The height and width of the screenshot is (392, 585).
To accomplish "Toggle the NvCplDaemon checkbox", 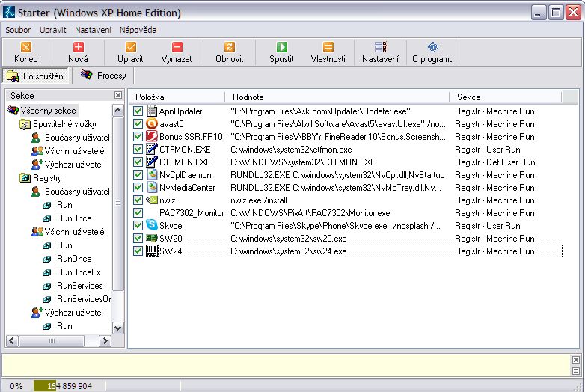I will click(x=138, y=174).
